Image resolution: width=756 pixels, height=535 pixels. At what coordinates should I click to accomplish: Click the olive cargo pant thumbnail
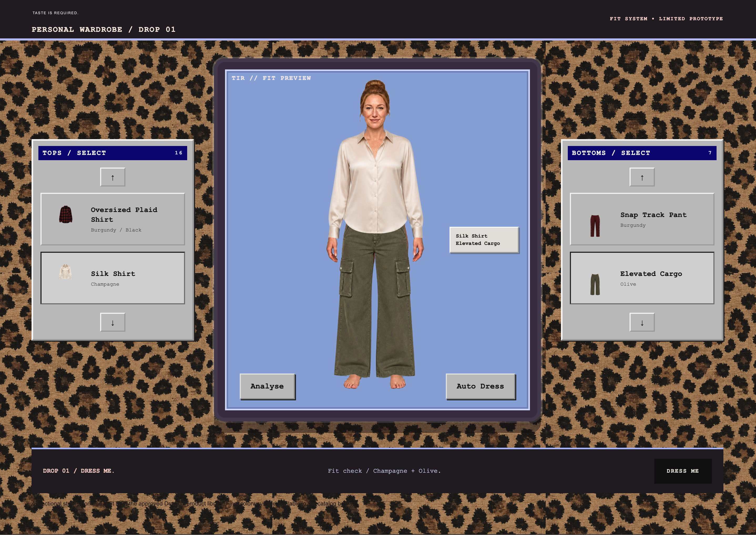tap(595, 285)
